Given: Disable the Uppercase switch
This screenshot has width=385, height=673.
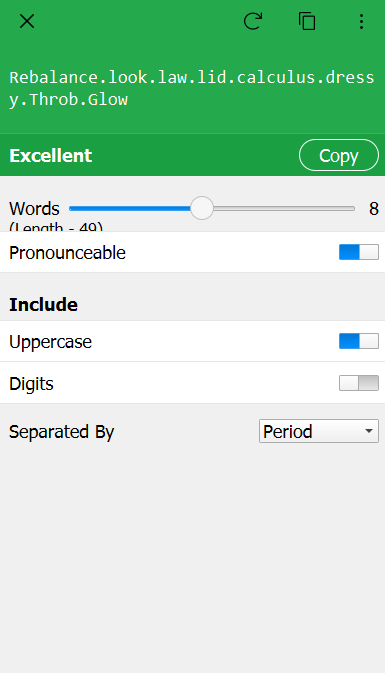Looking at the screenshot, I should pos(359,341).
